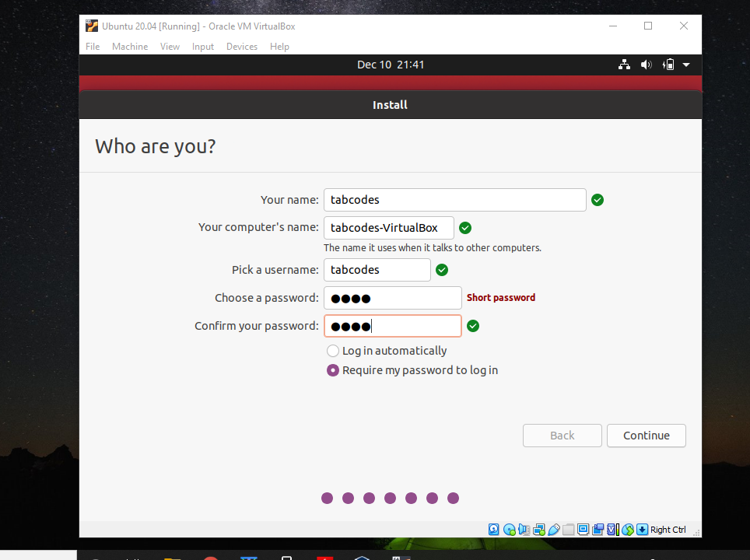Click the Ubuntu volume speaker icon

(x=646, y=65)
